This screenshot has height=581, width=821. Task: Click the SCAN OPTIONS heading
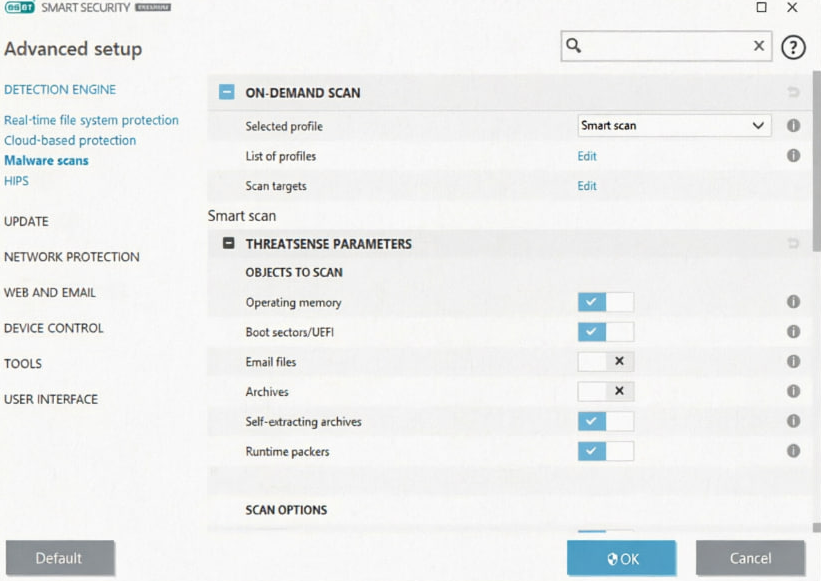(286, 510)
